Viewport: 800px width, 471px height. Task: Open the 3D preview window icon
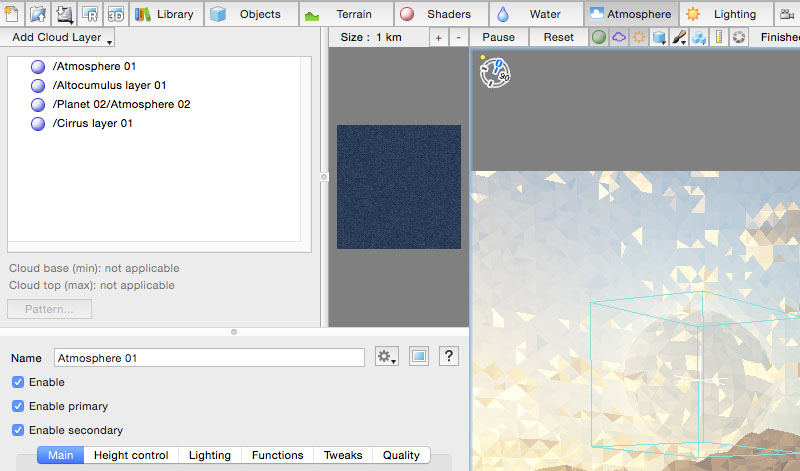point(116,14)
